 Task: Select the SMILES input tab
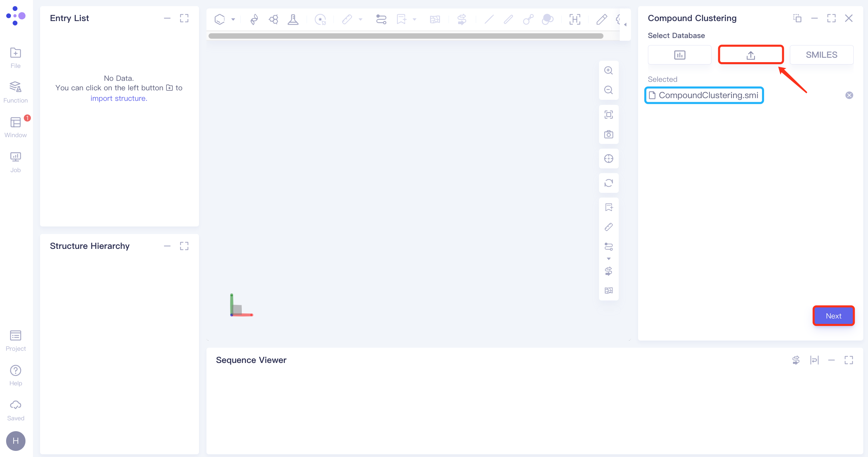coord(821,55)
